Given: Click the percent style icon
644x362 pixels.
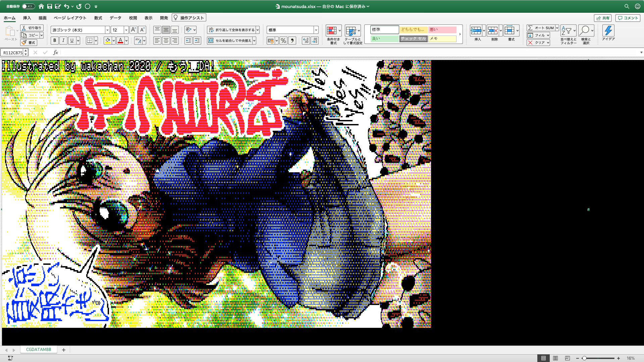Looking at the screenshot, I should coord(283,41).
